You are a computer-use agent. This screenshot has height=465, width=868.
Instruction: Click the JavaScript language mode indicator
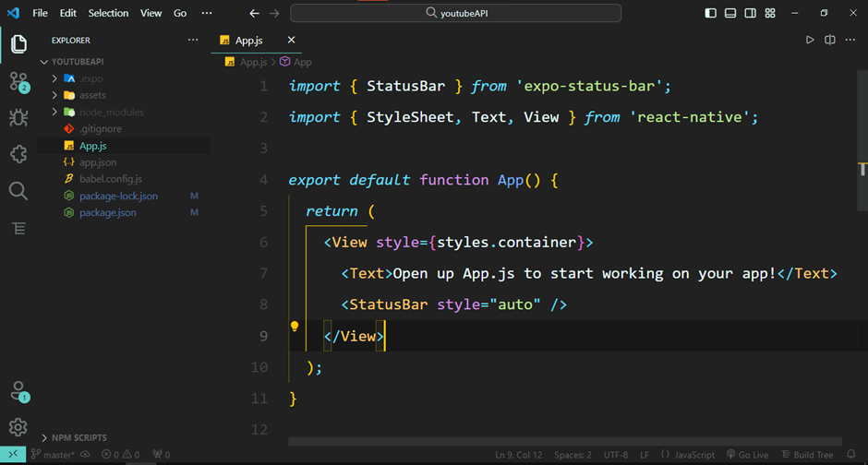[x=689, y=455]
